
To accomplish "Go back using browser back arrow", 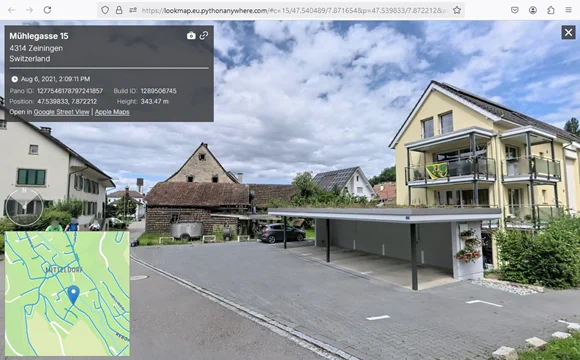I will point(11,10).
